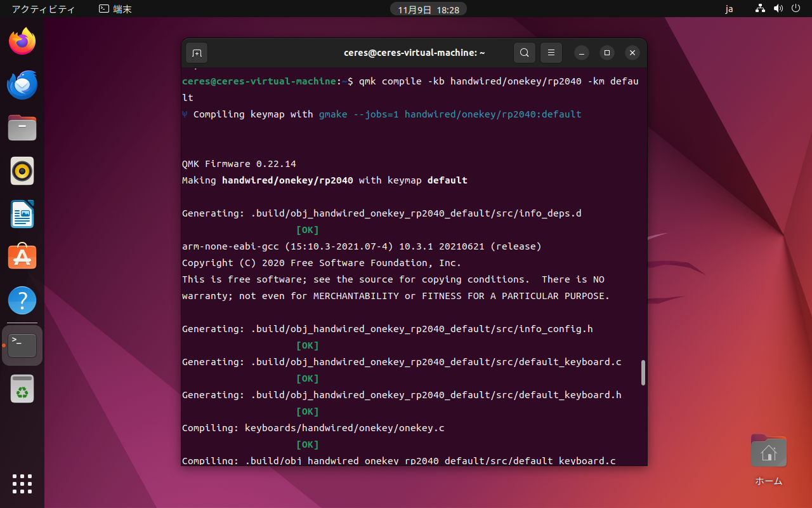
Task: Minimize the terminal window
Action: click(582, 53)
